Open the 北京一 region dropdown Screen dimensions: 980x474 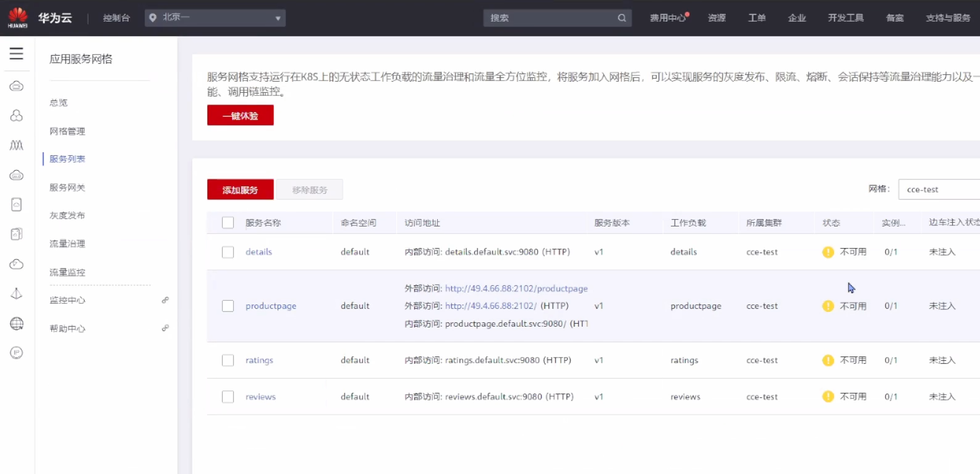(x=215, y=18)
